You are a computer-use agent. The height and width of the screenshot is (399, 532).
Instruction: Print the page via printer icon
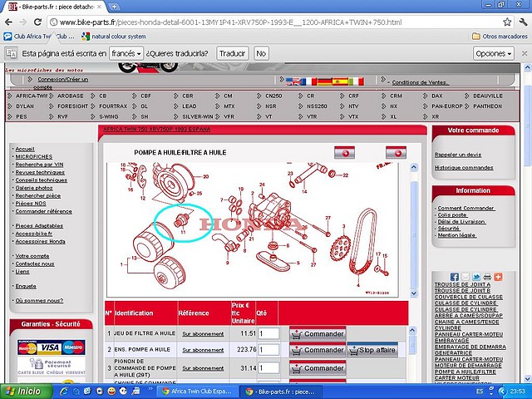pyautogui.click(x=487, y=277)
